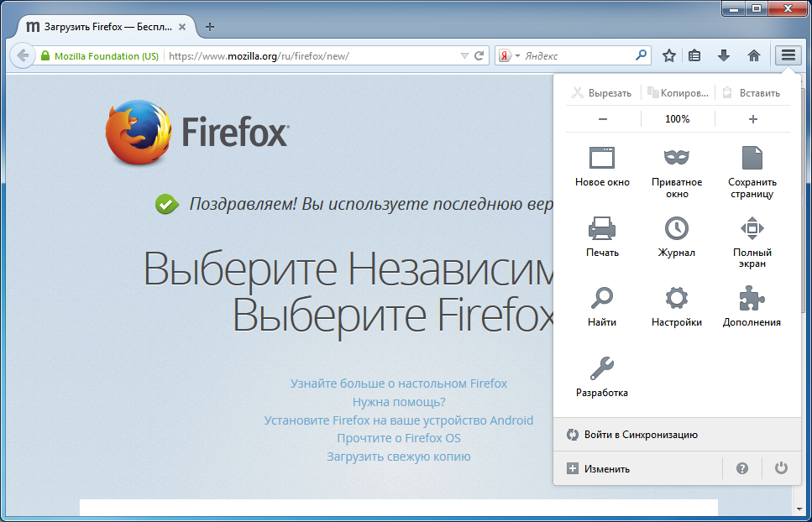Viewport: 812px width, 522px height.
Task: Show bookmarks list icon
Action: 694,55
